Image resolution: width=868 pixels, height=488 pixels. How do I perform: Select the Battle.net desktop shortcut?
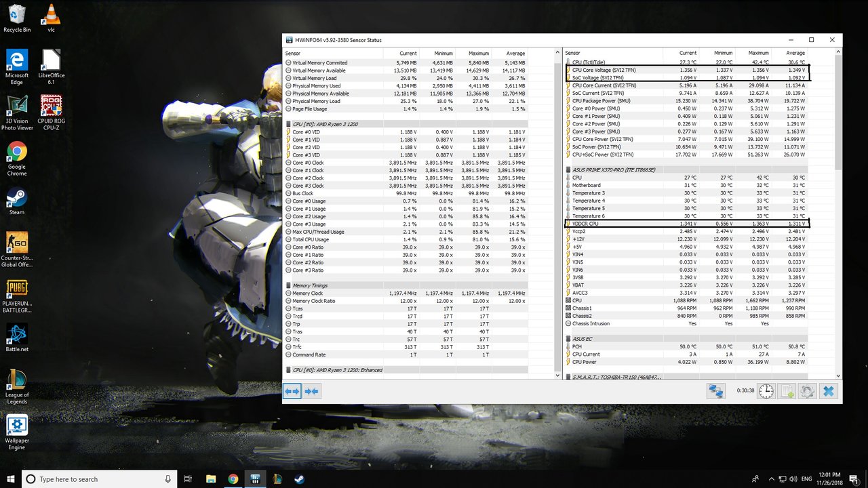(x=17, y=338)
